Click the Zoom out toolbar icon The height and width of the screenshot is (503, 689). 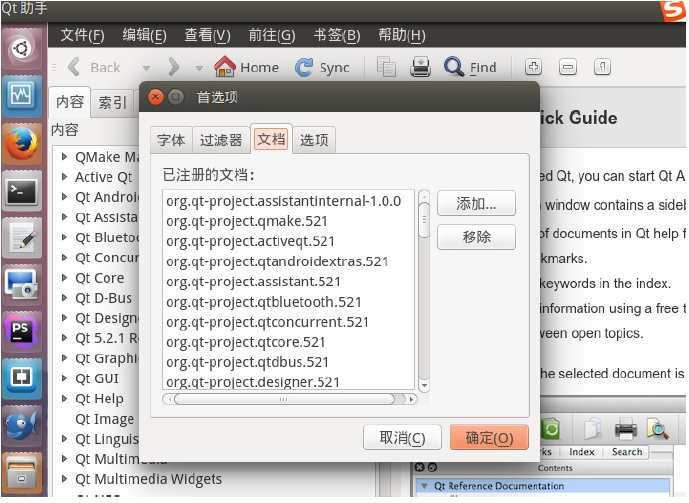(568, 67)
